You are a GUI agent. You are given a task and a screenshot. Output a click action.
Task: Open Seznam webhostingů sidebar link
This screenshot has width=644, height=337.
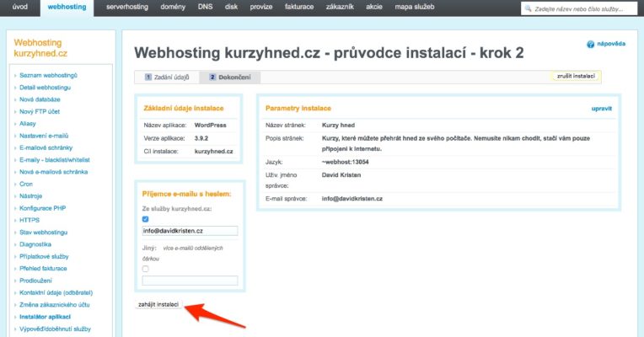(48, 76)
